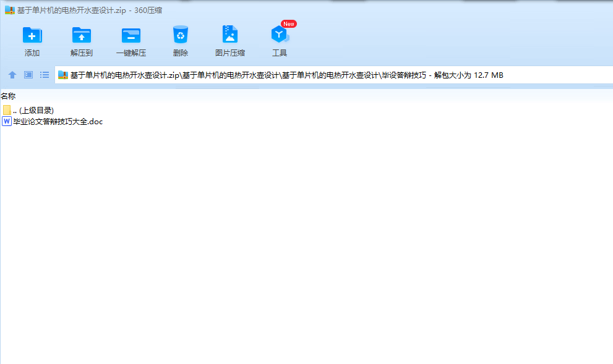613x364 pixels.
Task: Click the zip icon in the address bar
Action: (63, 75)
